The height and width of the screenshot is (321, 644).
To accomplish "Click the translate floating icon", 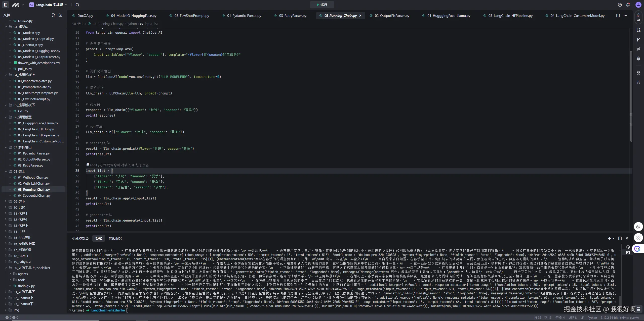I will [638, 227].
